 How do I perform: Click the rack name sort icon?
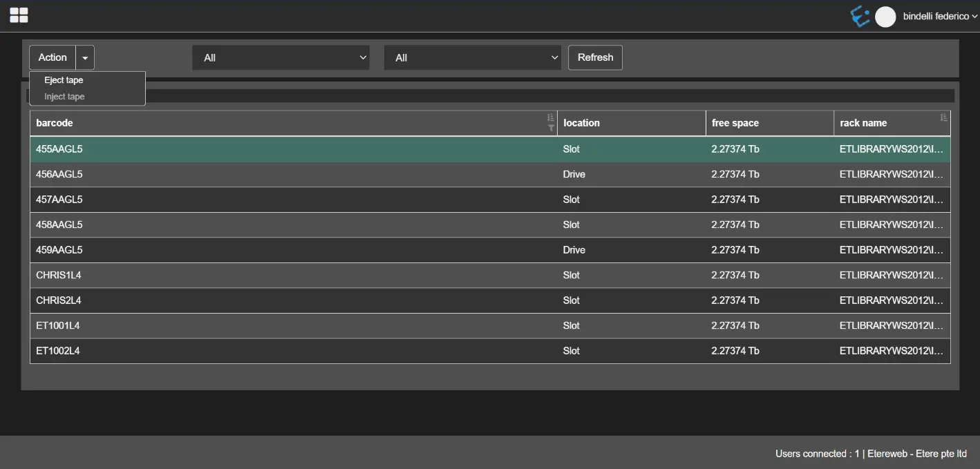(x=943, y=117)
